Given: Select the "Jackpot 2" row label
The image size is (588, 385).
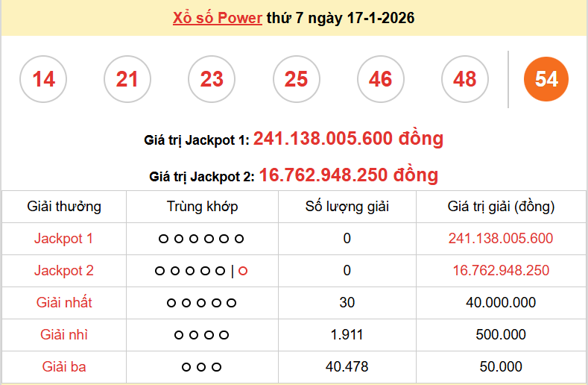Looking at the screenshot, I should [64, 271].
